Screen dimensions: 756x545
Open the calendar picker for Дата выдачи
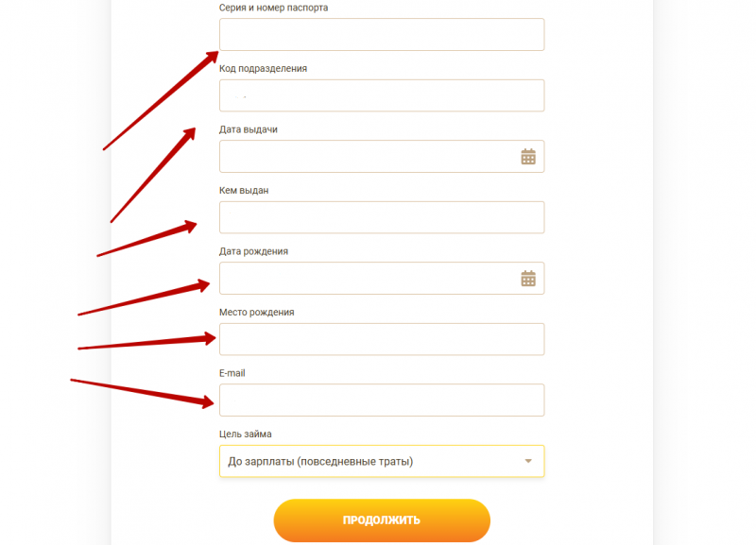pyautogui.click(x=528, y=157)
